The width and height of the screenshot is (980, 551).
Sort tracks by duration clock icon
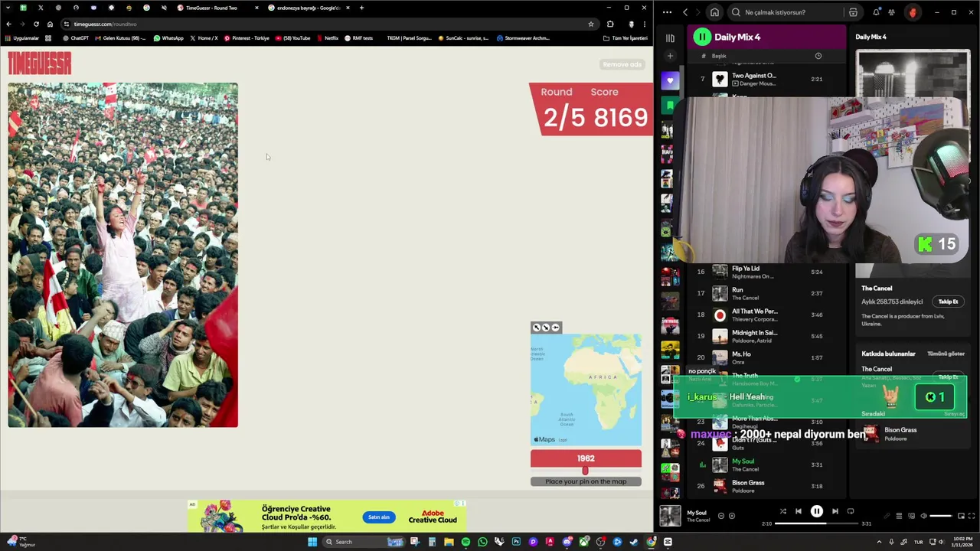(818, 56)
